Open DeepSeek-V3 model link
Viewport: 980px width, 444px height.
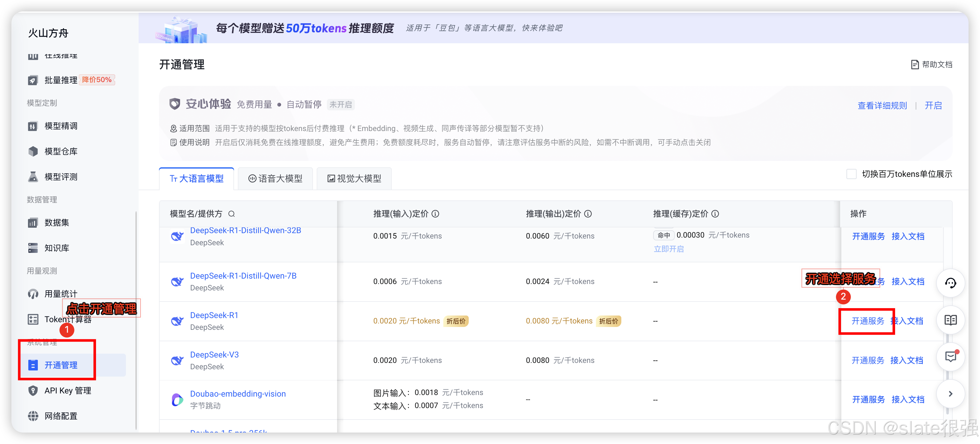[x=214, y=354]
